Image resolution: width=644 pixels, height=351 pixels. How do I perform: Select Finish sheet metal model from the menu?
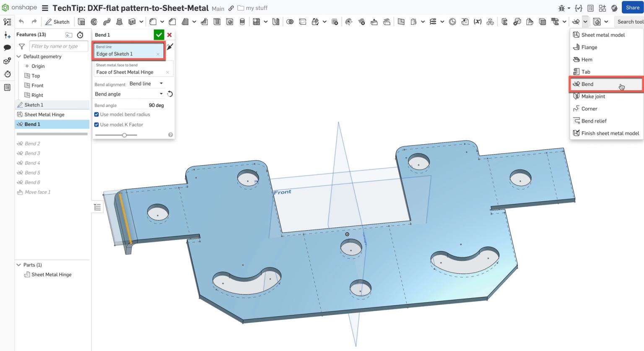point(610,133)
